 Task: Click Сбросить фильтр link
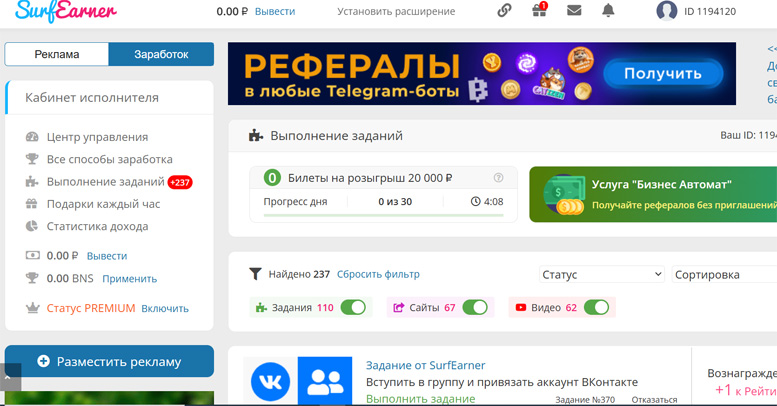[x=378, y=274]
